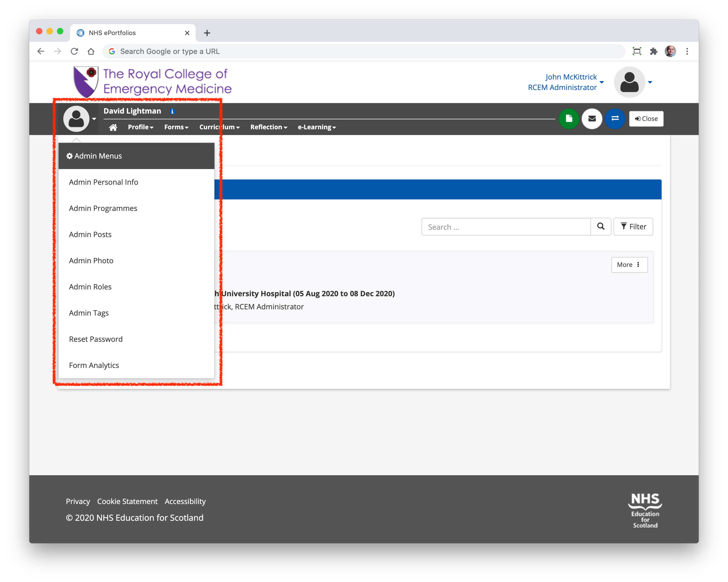728x582 pixels.
Task: Click the caret next to the top-right avatar
Action: coord(650,82)
